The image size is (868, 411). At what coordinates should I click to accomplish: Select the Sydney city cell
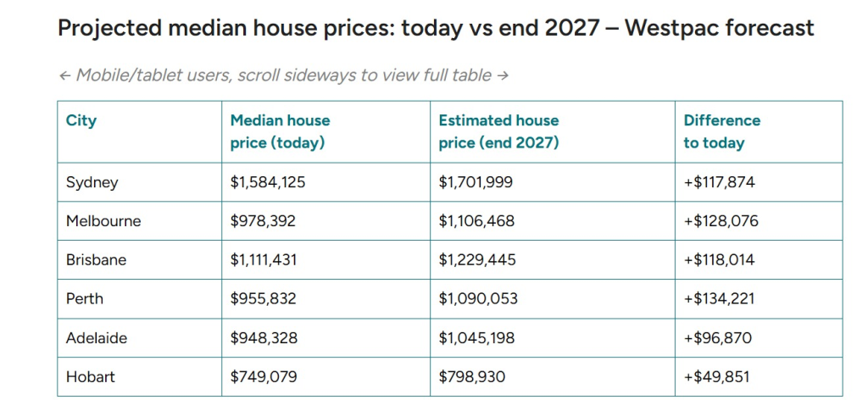(x=92, y=182)
